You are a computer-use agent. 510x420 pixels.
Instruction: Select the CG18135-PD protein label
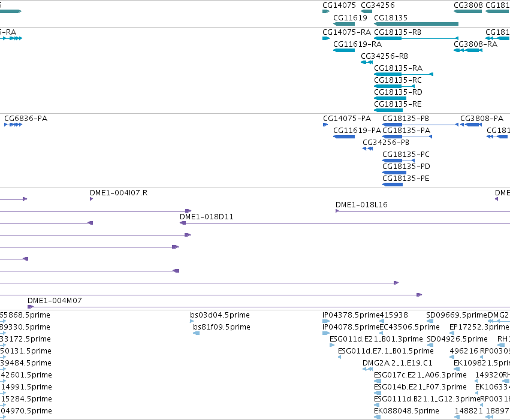[406, 167]
